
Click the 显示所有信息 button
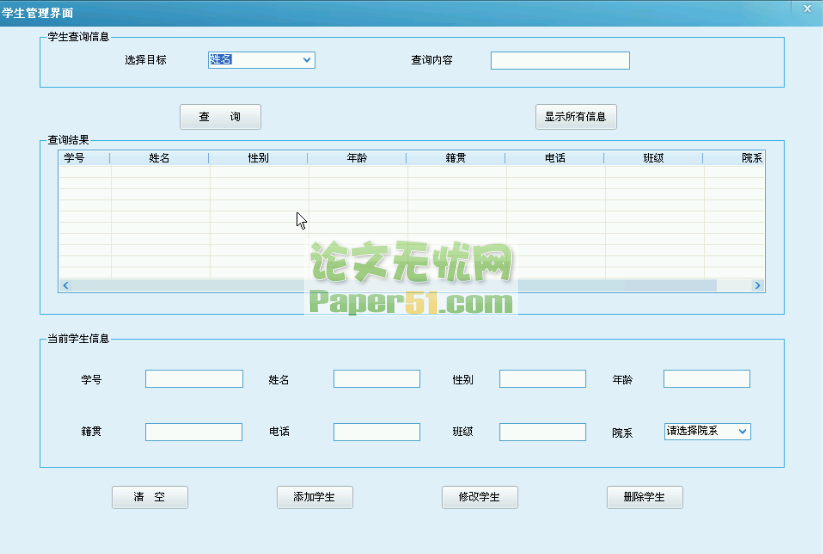576,117
